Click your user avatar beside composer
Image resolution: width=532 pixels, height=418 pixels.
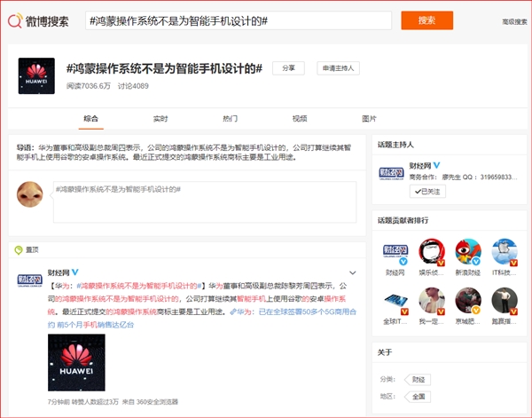click(30, 194)
